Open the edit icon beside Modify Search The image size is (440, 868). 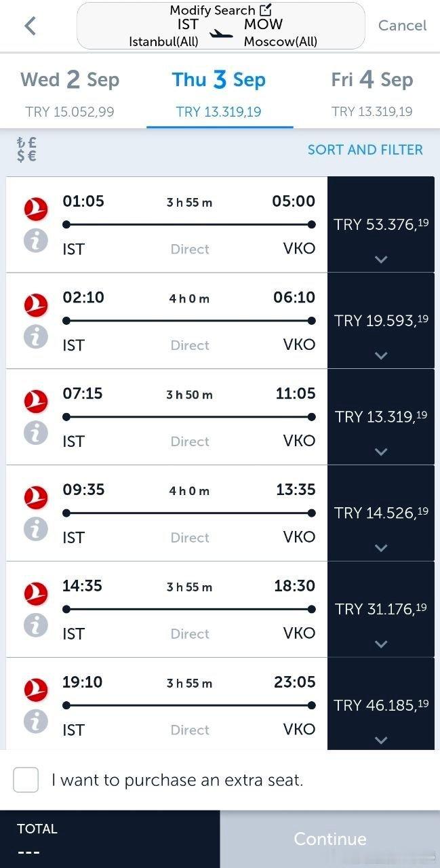pyautogui.click(x=265, y=9)
